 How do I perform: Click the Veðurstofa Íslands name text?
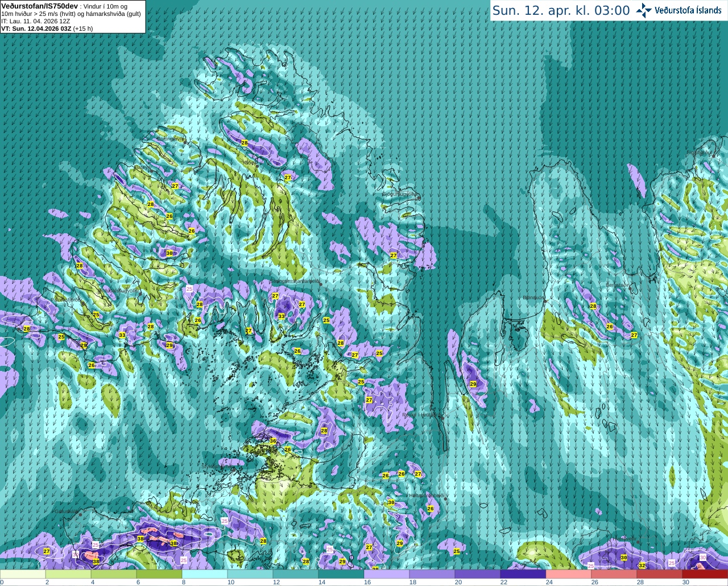[x=688, y=10]
